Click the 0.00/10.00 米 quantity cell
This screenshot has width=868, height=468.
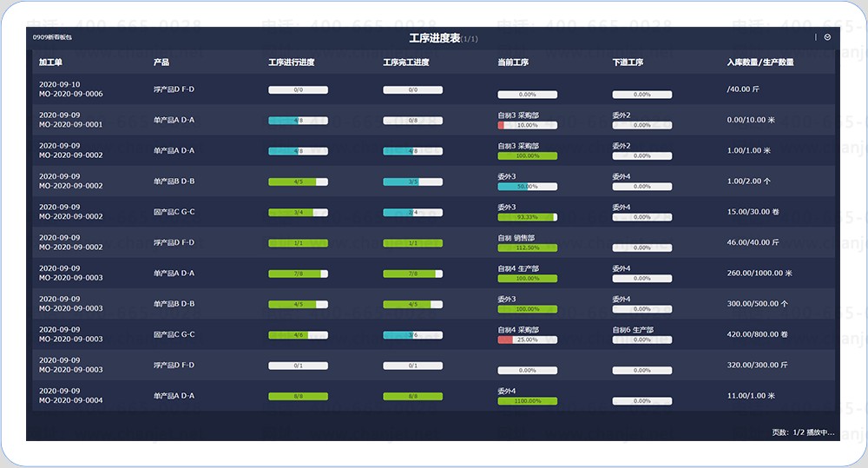(751, 120)
